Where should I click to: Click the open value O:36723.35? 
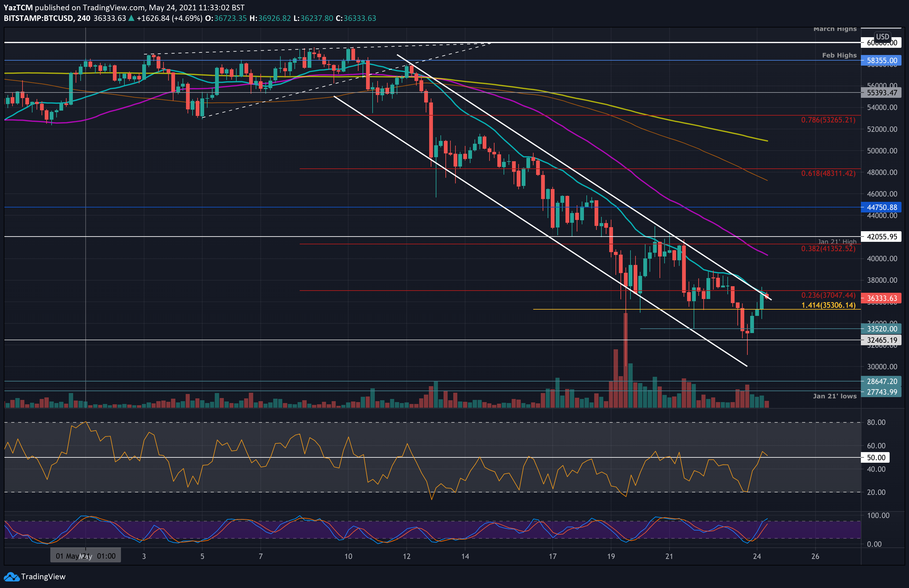point(226,18)
